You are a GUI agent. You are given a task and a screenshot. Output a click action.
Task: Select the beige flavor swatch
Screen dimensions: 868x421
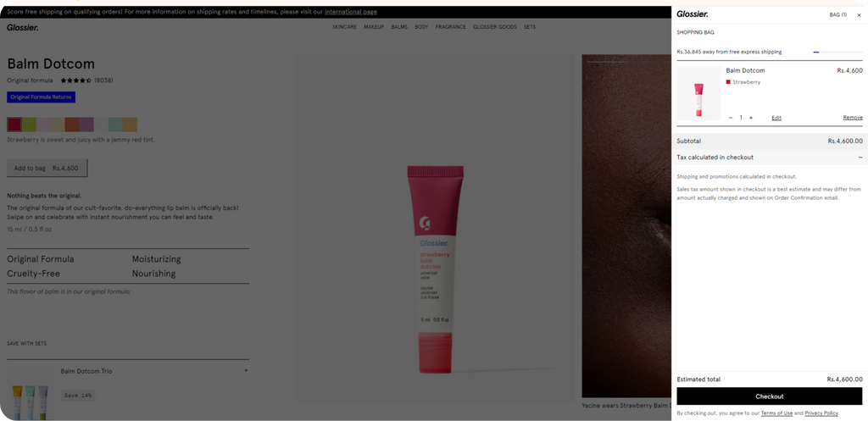point(58,125)
